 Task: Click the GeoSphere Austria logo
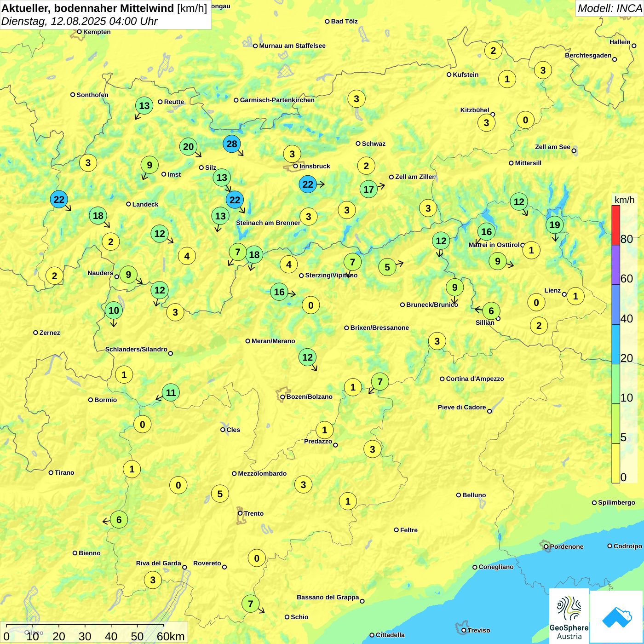(x=569, y=616)
